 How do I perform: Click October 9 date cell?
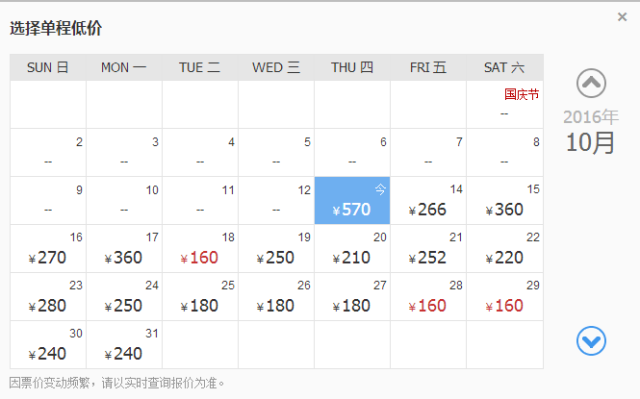48,200
